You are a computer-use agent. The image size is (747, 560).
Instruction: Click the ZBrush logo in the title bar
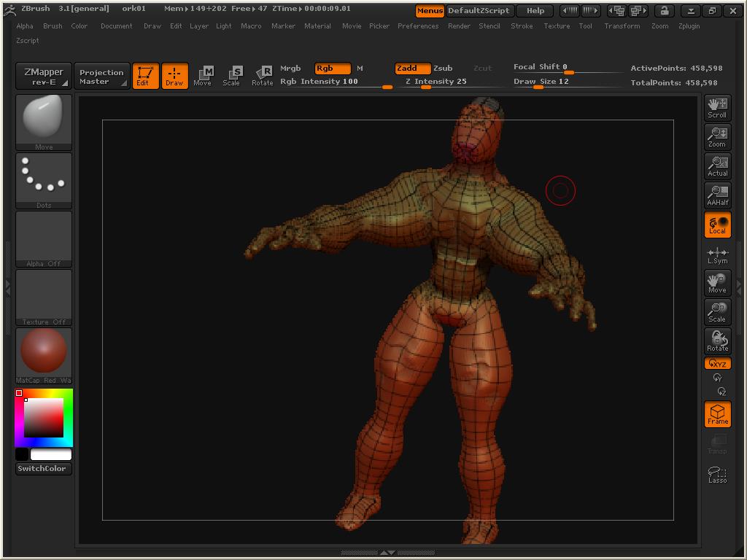(x=9, y=9)
